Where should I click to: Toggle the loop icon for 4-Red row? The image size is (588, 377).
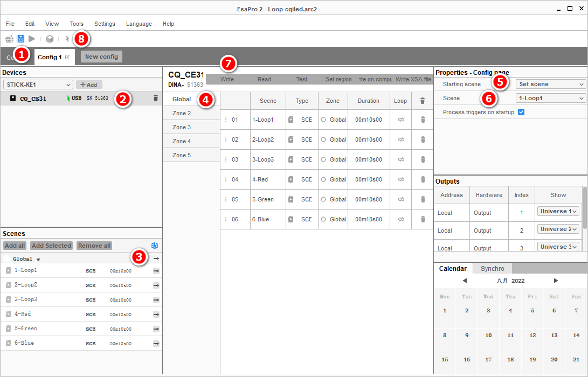coord(401,179)
